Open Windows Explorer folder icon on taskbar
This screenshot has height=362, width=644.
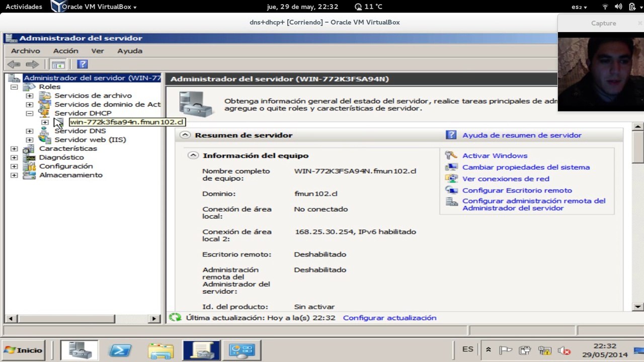[x=161, y=350]
